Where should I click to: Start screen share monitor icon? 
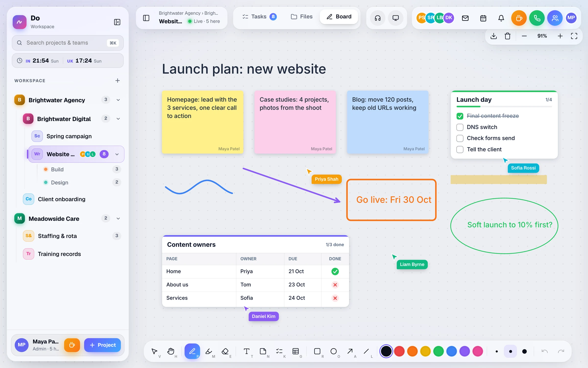click(396, 18)
